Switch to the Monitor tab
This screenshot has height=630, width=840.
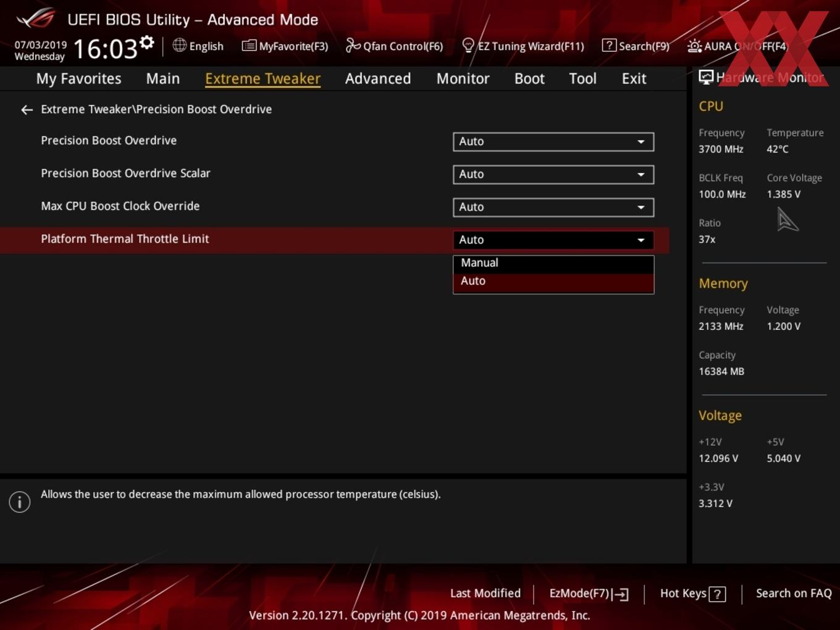pos(463,78)
